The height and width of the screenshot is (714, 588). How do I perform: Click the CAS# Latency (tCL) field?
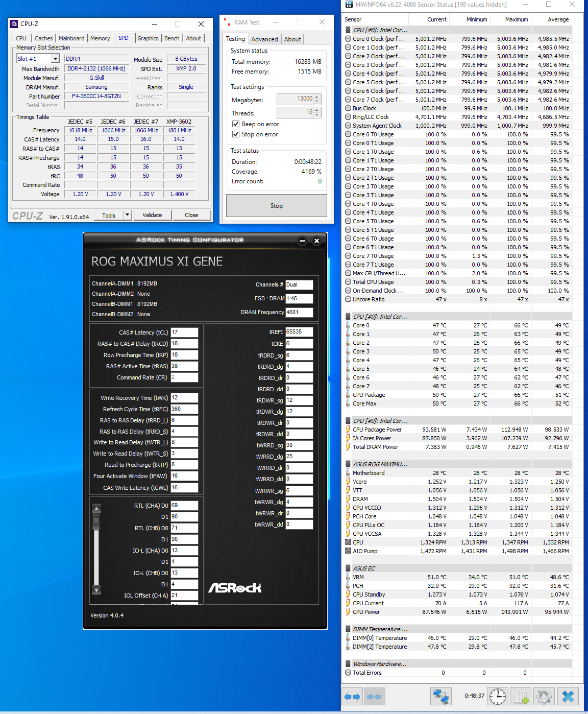[x=184, y=332]
